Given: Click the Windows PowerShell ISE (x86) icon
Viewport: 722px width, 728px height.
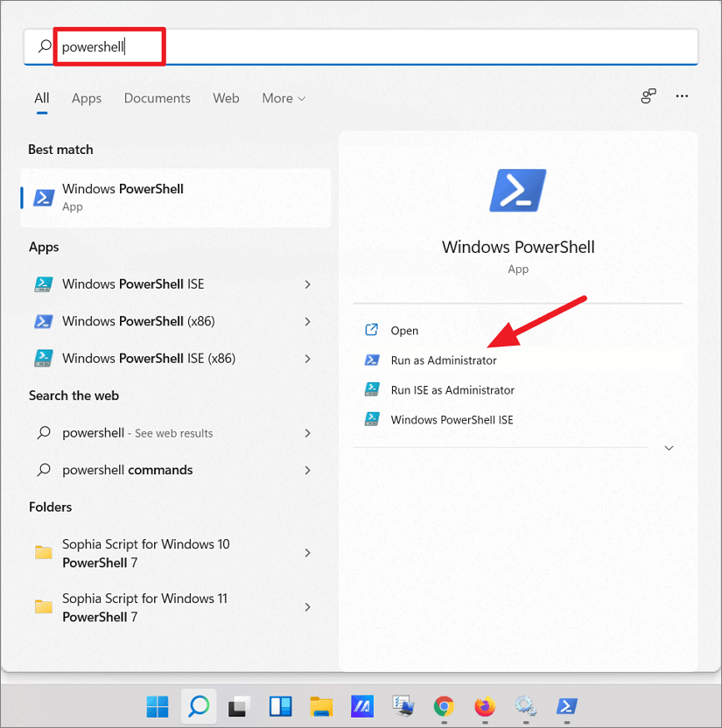Looking at the screenshot, I should (44, 359).
